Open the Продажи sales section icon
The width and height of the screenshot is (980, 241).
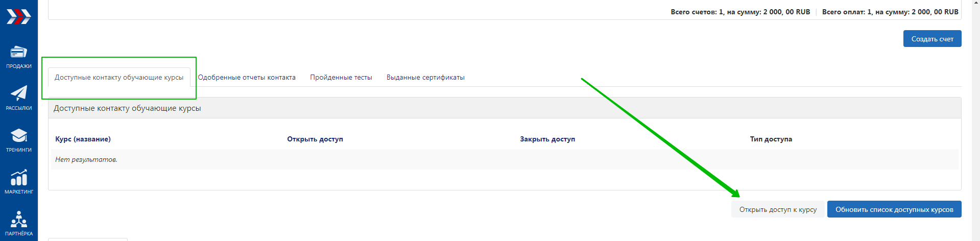tap(19, 52)
